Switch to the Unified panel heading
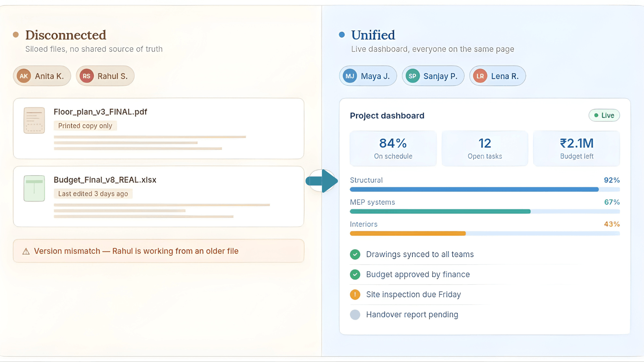Screen dimensions: 644x362 pyautogui.click(x=373, y=35)
